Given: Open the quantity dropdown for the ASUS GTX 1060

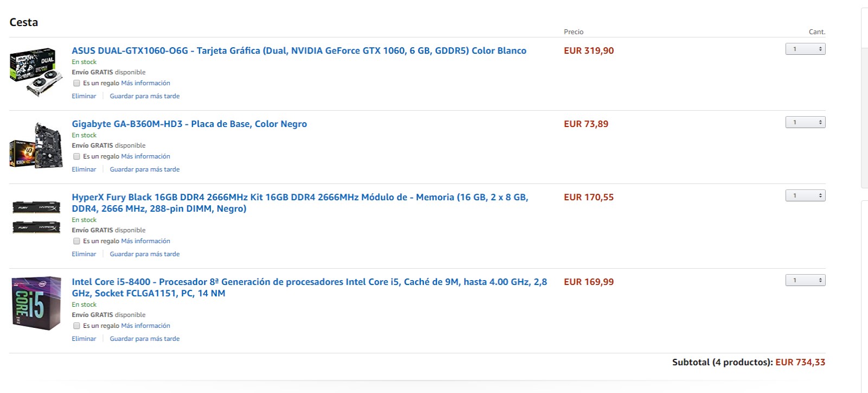Looking at the screenshot, I should coord(805,49).
